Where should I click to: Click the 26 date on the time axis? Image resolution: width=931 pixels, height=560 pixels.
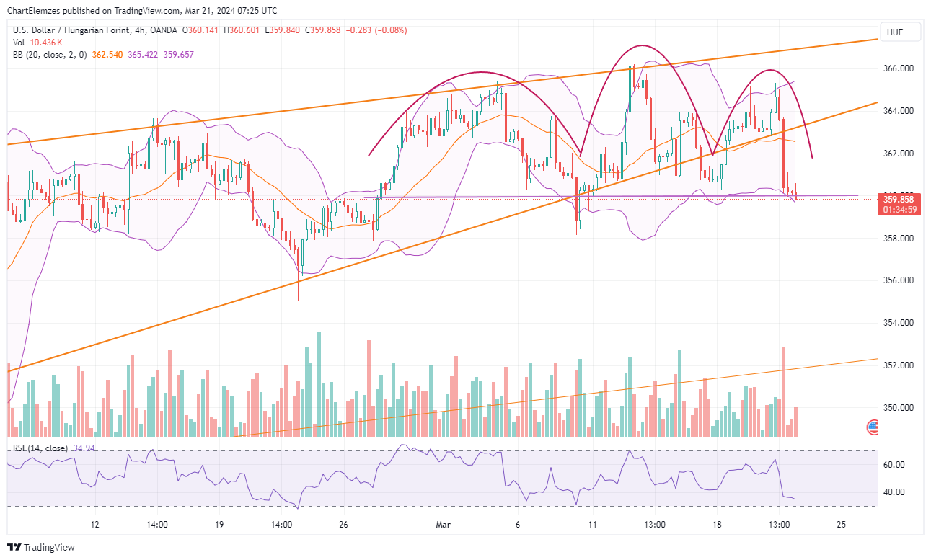tap(343, 524)
